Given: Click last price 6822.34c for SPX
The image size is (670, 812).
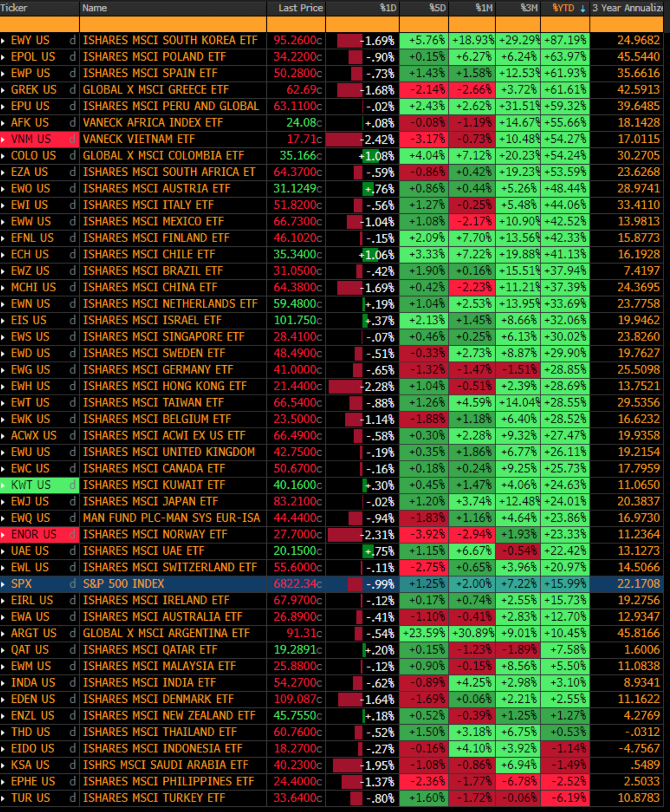Looking at the screenshot, I should [297, 584].
